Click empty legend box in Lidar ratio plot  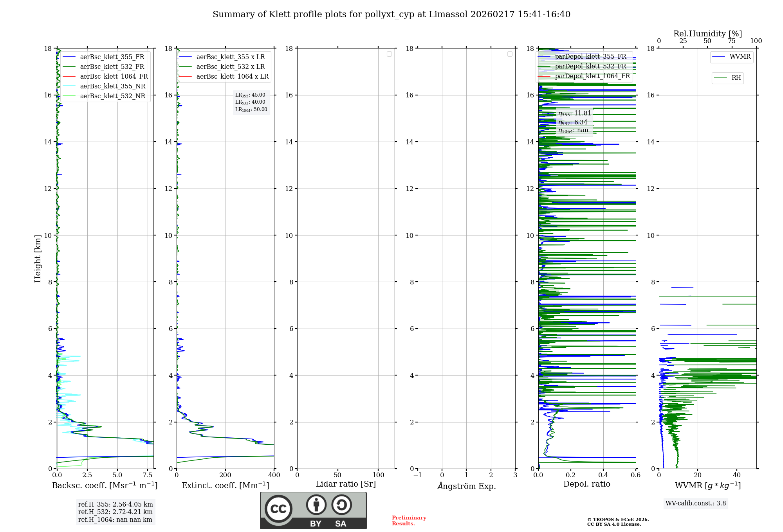pos(389,54)
